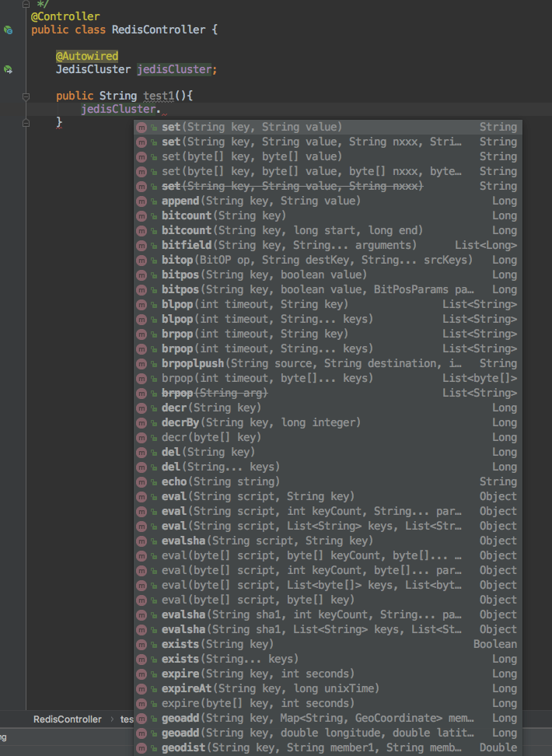Choose deprecated set(String key, String value, String nxxx)
552x756 pixels.
[x=328, y=186]
